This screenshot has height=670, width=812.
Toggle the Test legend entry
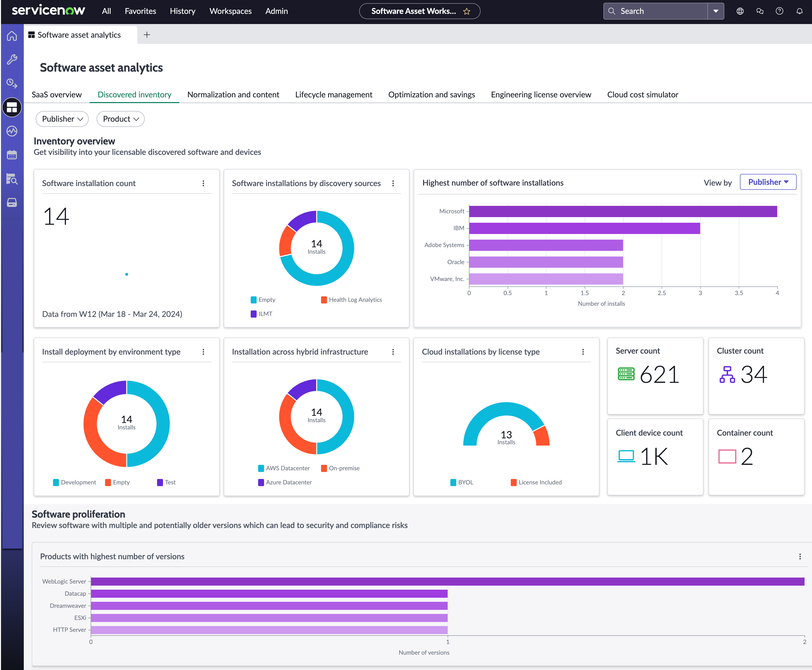tap(166, 482)
